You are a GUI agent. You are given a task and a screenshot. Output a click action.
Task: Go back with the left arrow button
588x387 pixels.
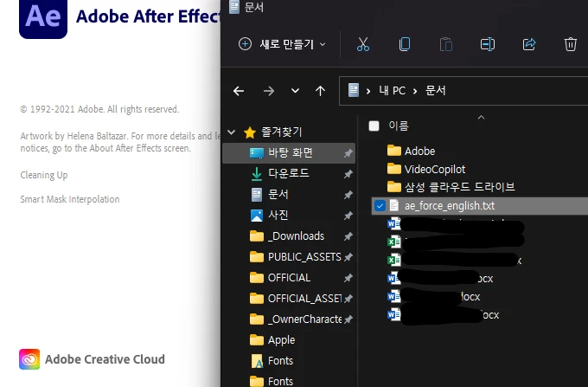(239, 91)
